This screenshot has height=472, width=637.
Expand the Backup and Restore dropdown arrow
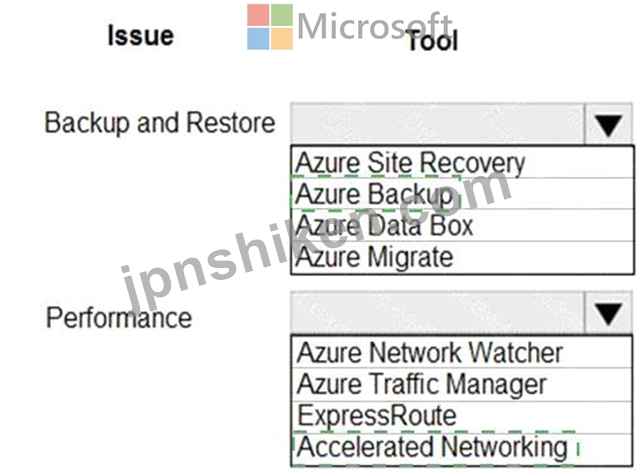(x=608, y=124)
